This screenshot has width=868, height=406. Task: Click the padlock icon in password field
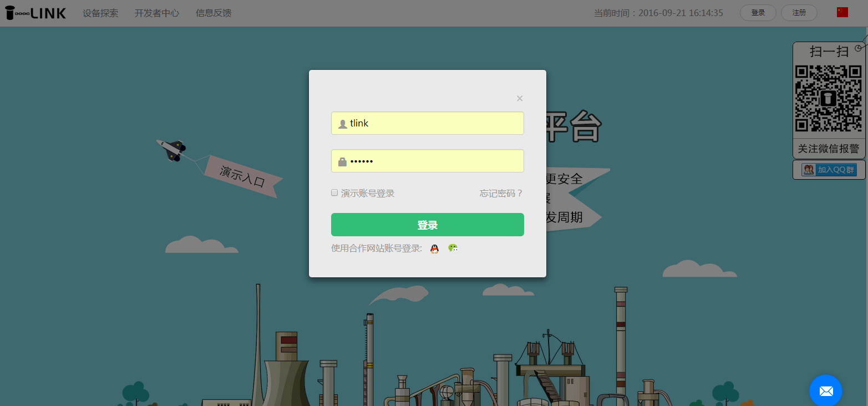tap(342, 161)
